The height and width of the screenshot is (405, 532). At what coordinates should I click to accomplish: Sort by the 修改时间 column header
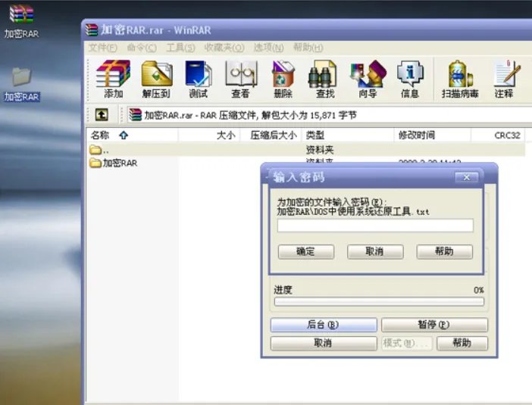tap(432, 136)
